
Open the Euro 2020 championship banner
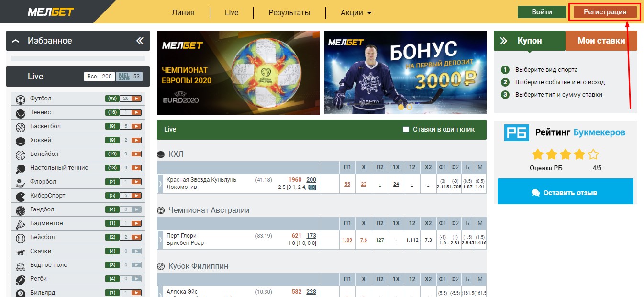238,73
